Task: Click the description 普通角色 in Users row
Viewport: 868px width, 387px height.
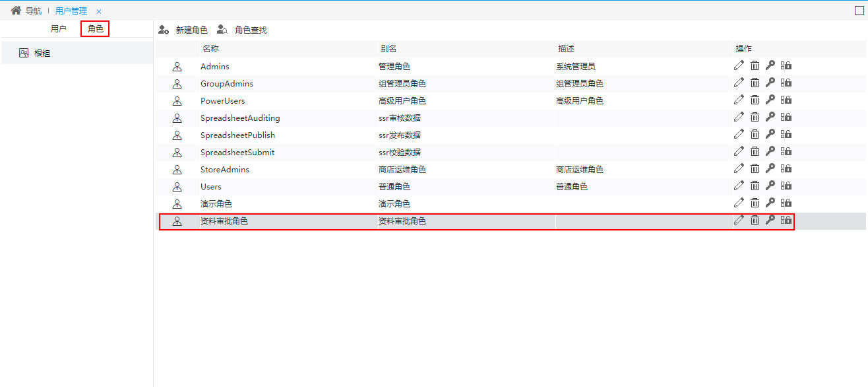Action: point(572,187)
